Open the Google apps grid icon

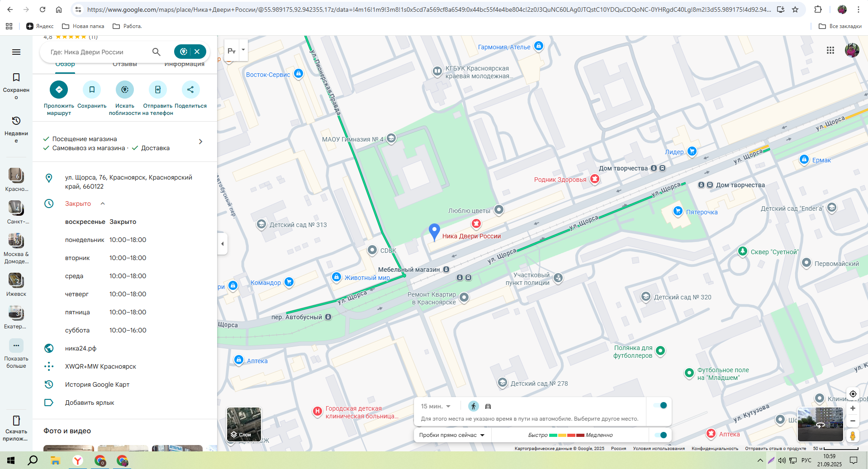(x=830, y=50)
